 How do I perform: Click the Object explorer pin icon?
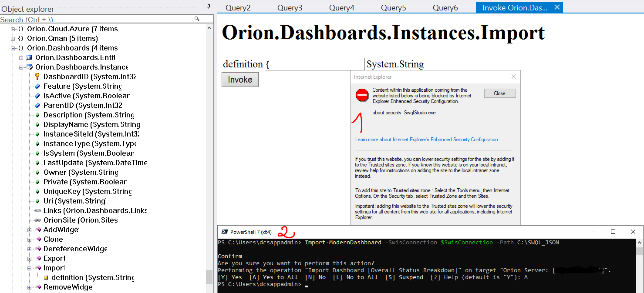(209, 7)
